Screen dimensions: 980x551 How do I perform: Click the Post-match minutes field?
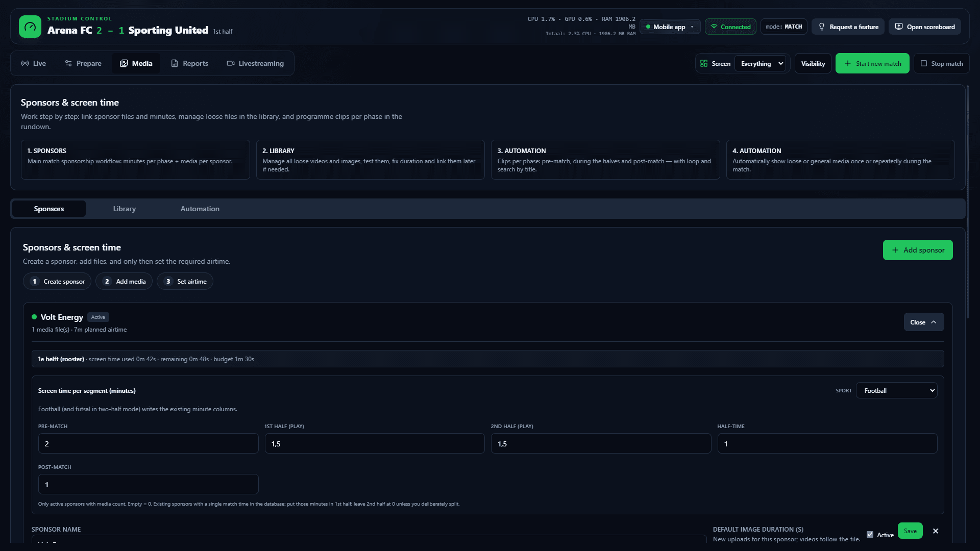[x=149, y=484]
